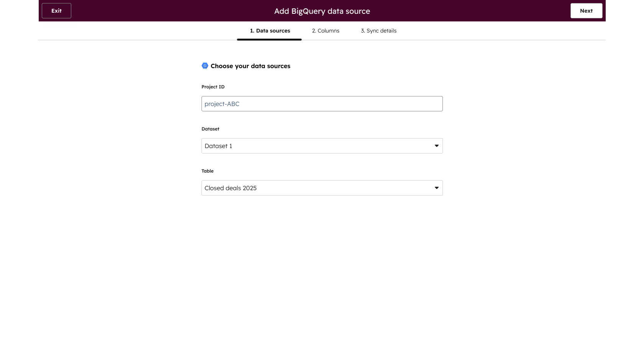Click the Exit button

pos(56,11)
